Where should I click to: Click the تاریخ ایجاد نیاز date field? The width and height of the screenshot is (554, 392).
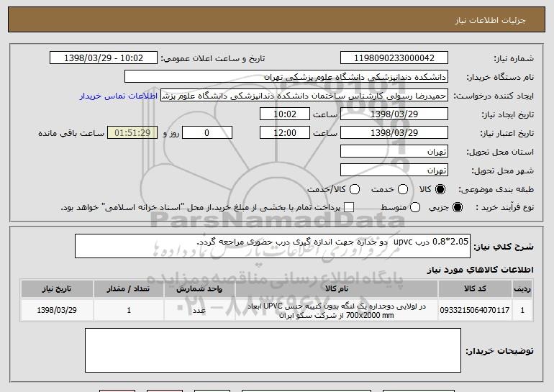point(394,114)
